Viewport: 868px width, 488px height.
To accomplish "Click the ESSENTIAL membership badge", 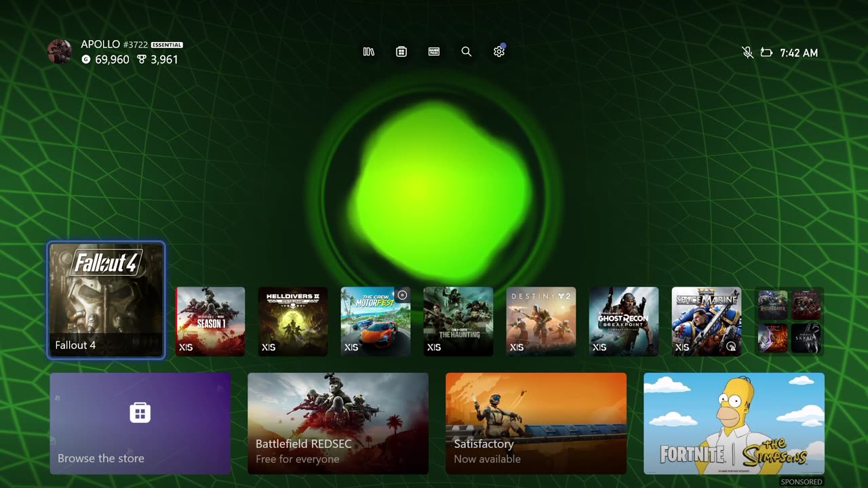I will [167, 45].
